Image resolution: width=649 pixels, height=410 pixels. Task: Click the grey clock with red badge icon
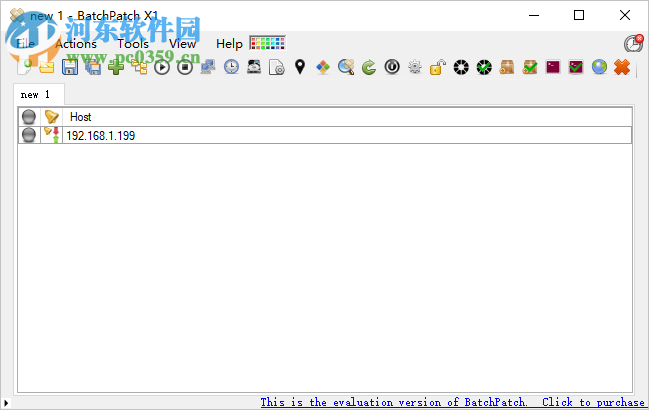tap(634, 43)
